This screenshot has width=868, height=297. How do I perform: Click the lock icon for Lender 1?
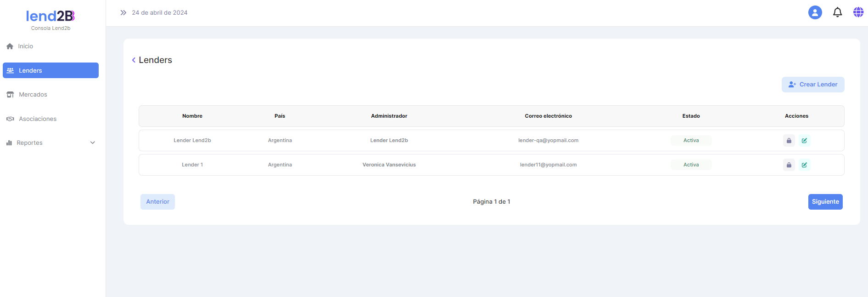coord(789,165)
